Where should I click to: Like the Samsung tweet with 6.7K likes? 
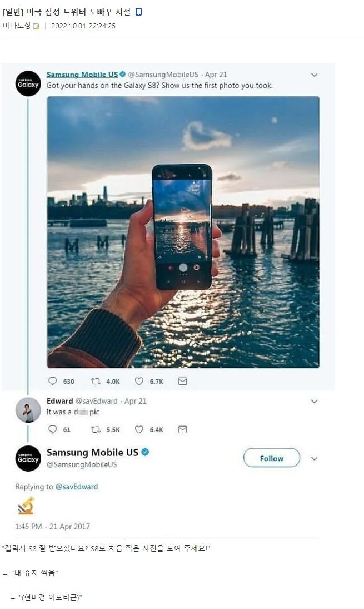139,381
